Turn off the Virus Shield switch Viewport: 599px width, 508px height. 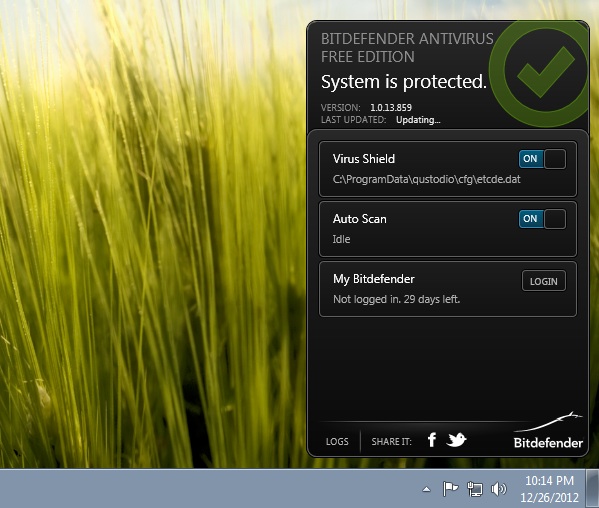[x=542, y=159]
